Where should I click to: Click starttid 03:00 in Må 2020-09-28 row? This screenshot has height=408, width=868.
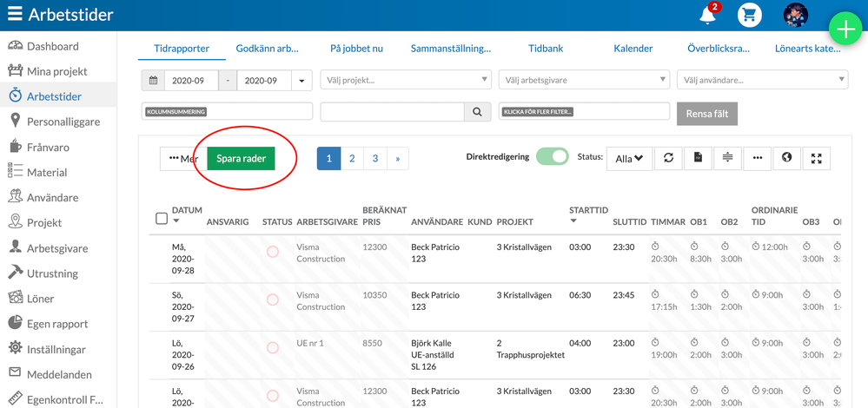coord(580,247)
